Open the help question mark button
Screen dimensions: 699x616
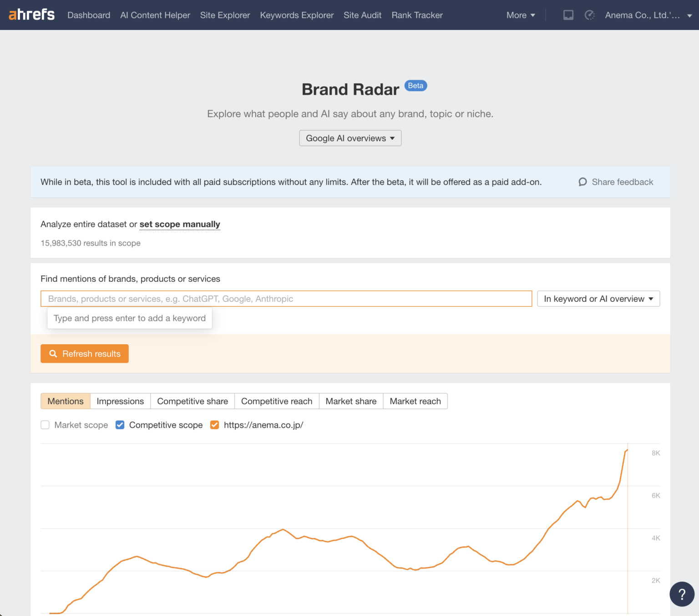point(681,594)
